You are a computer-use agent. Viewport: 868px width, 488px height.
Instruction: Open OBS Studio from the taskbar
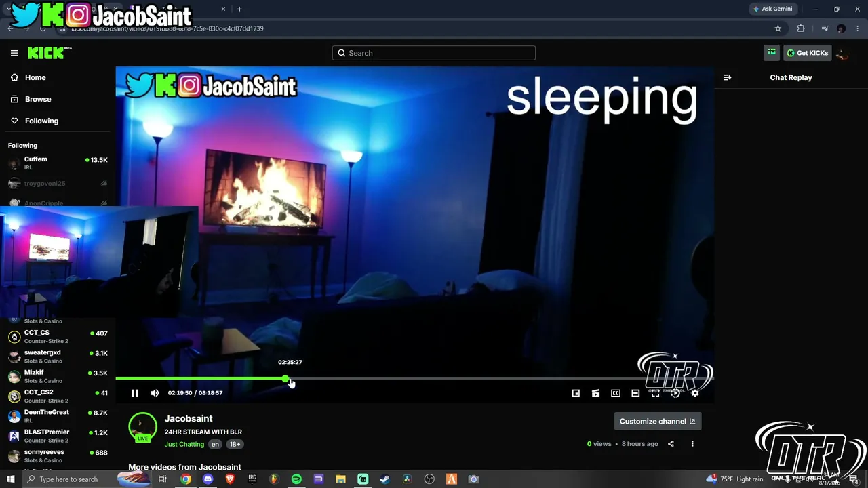tap(429, 479)
